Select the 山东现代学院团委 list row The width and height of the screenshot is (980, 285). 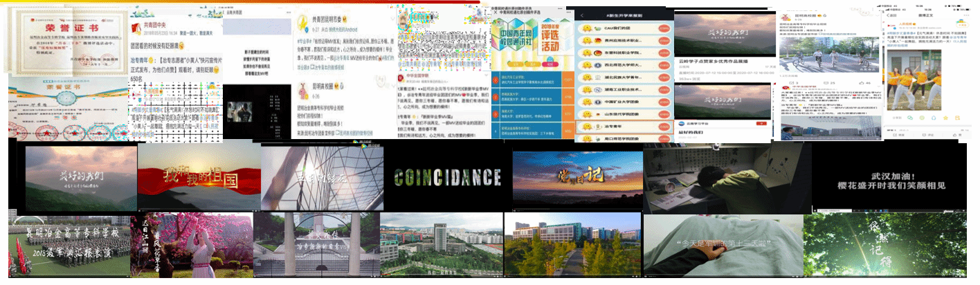pos(624,115)
